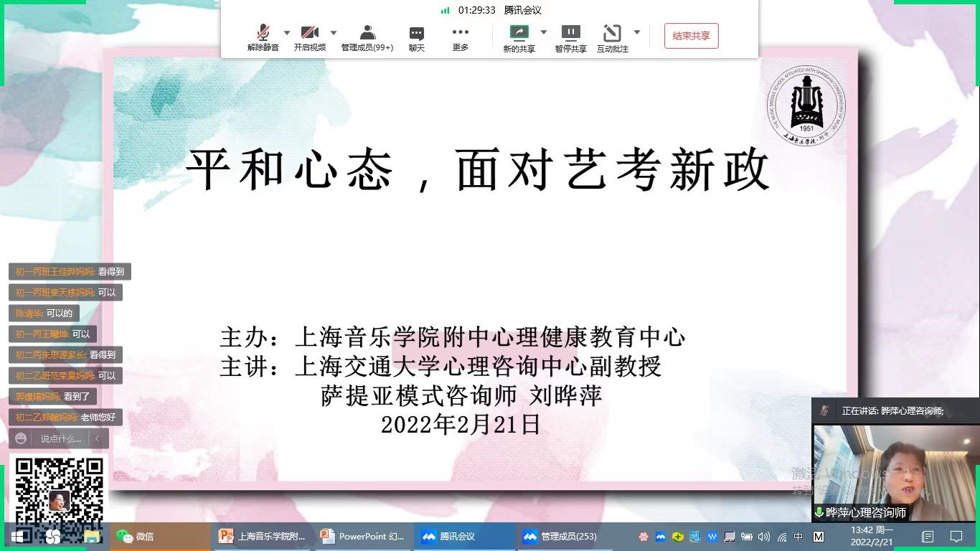980x551 pixels.
Task: Click the meeting timer 01:29:33
Action: (477, 10)
